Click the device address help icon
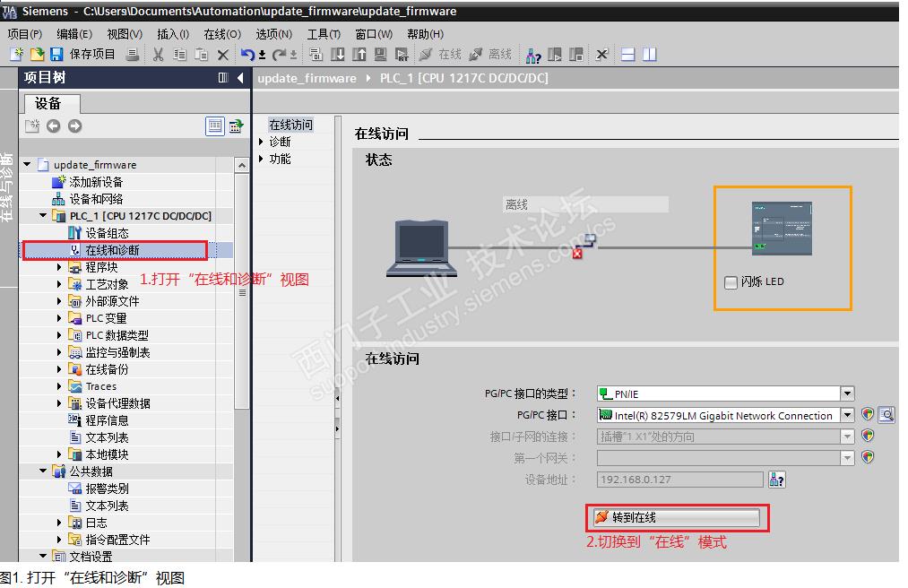Viewport: 908px width, 588px height. [776, 480]
